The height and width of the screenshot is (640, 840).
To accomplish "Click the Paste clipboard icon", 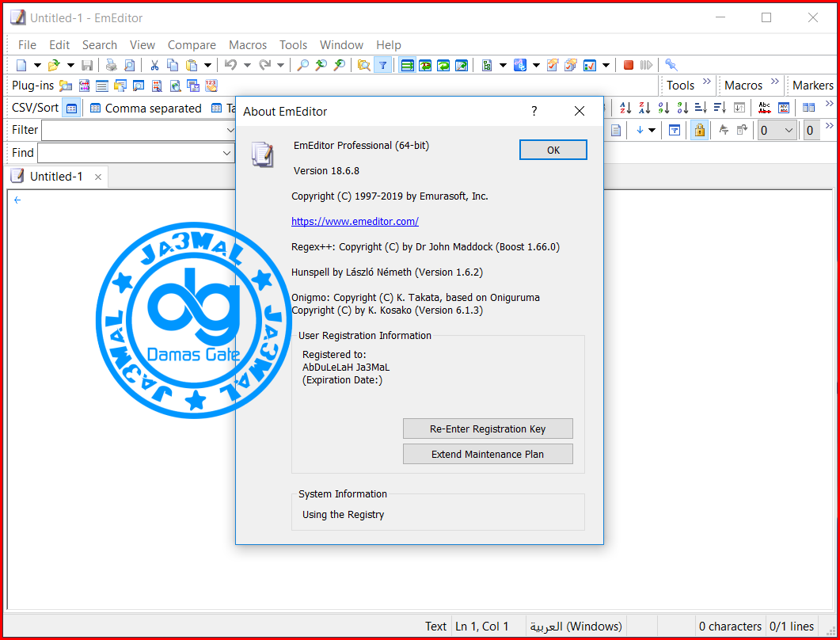I will click(192, 66).
